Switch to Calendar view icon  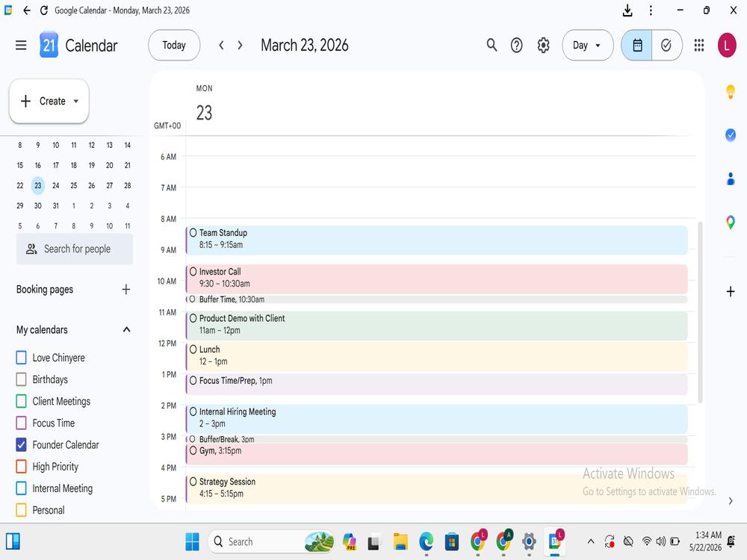point(637,46)
